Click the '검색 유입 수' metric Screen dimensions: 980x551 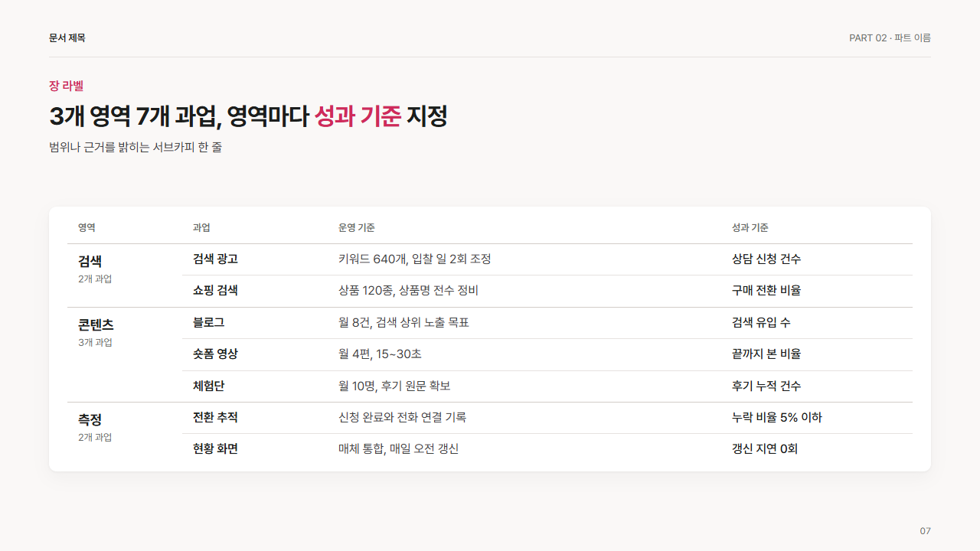761,323
